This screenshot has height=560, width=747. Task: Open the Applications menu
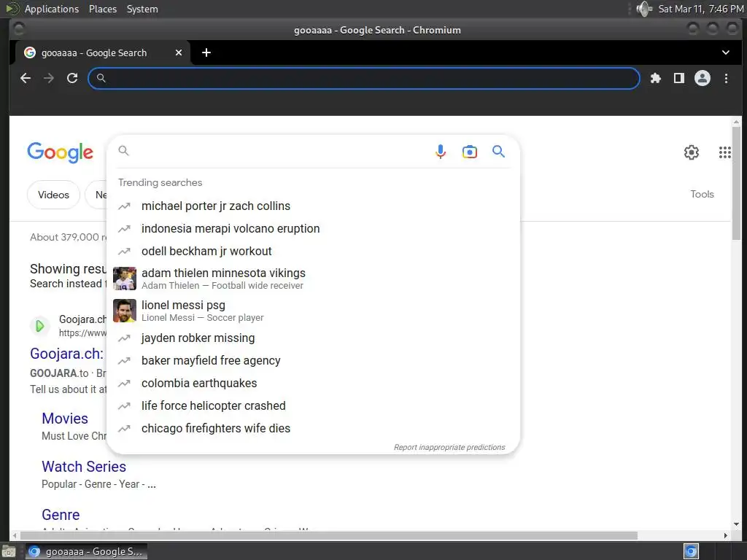pos(52,9)
